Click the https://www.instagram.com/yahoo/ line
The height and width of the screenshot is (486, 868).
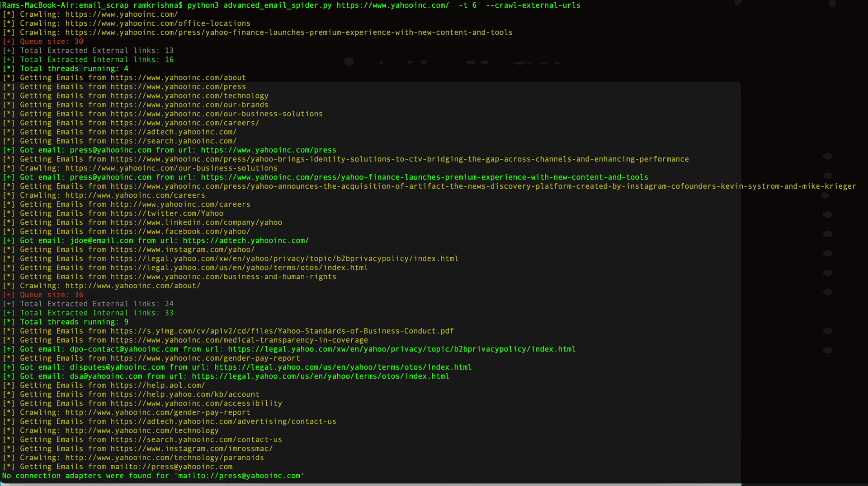(129, 250)
